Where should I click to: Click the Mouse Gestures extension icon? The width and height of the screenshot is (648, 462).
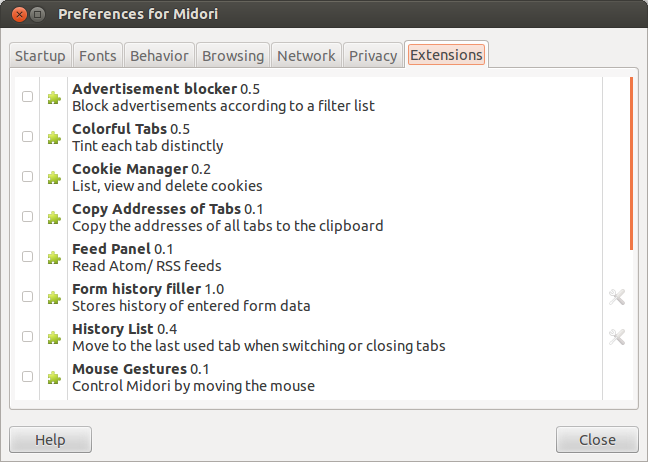tap(54, 377)
